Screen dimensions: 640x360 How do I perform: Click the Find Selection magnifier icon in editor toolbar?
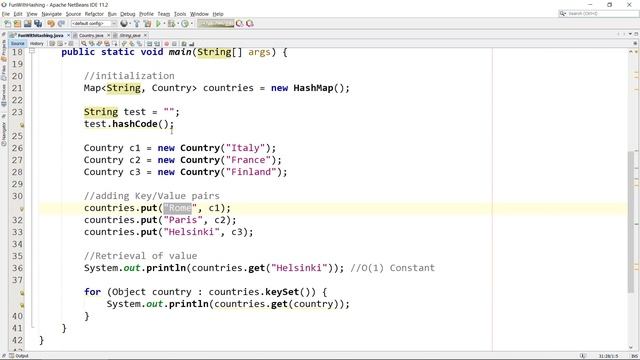[x=84, y=44]
